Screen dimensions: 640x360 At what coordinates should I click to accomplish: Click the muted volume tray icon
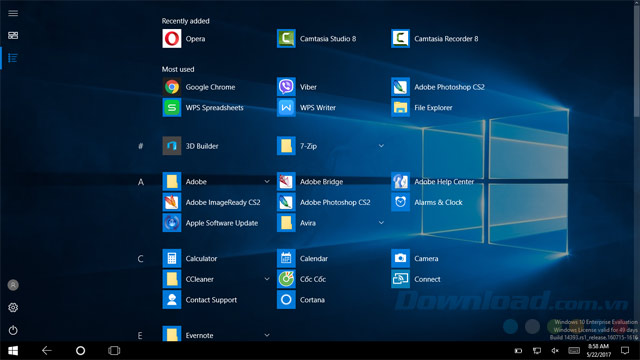tap(555, 351)
